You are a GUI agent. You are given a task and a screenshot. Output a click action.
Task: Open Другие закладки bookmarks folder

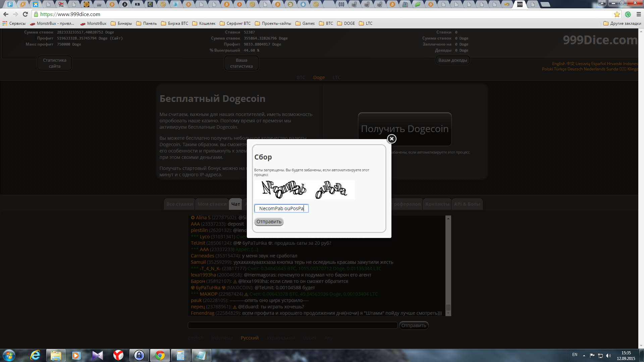tap(622, 23)
